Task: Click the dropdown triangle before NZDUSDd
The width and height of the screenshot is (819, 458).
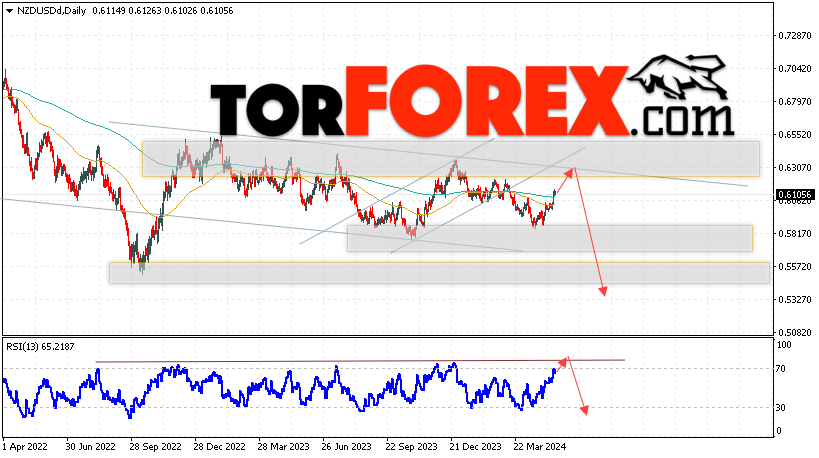Action: point(9,11)
